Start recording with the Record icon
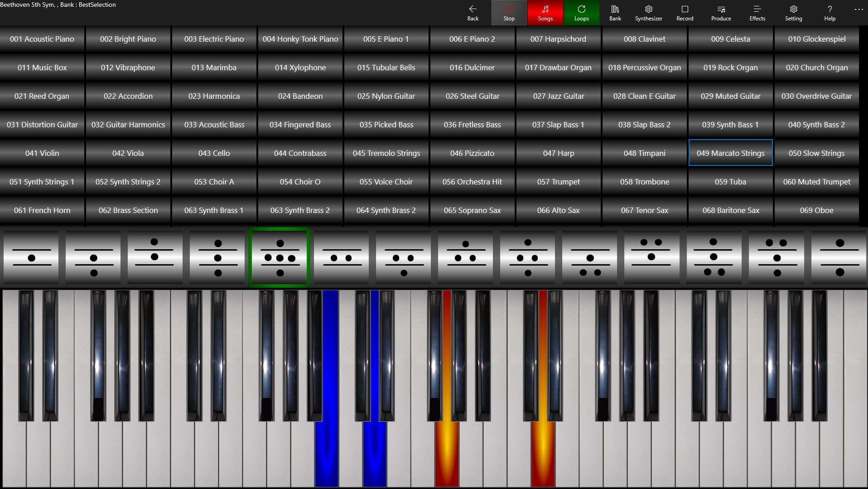This screenshot has height=489, width=868. pos(685,13)
